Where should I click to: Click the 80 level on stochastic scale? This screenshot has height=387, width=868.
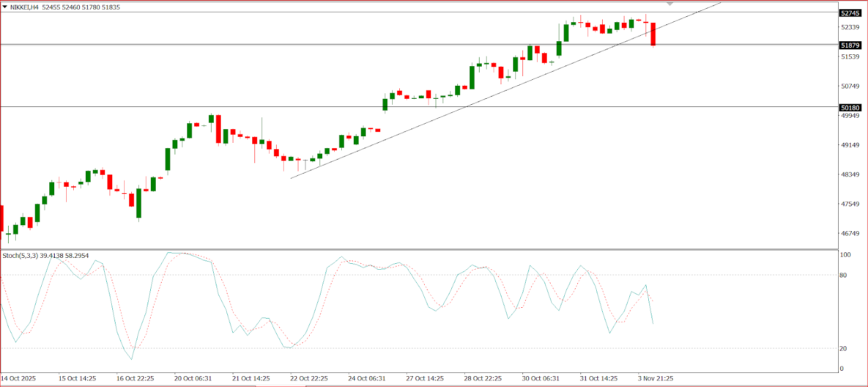(x=843, y=275)
